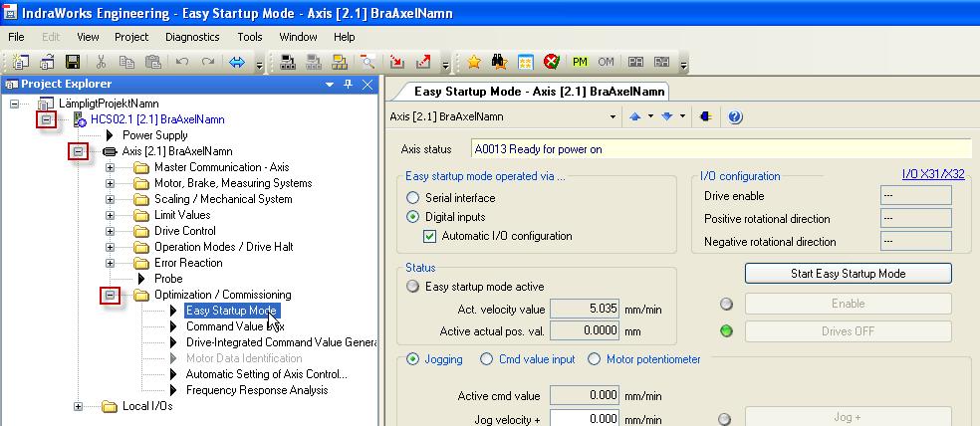The image size is (980, 426).
Task: Click the Cut scissors icon
Action: pyautogui.click(x=101, y=62)
